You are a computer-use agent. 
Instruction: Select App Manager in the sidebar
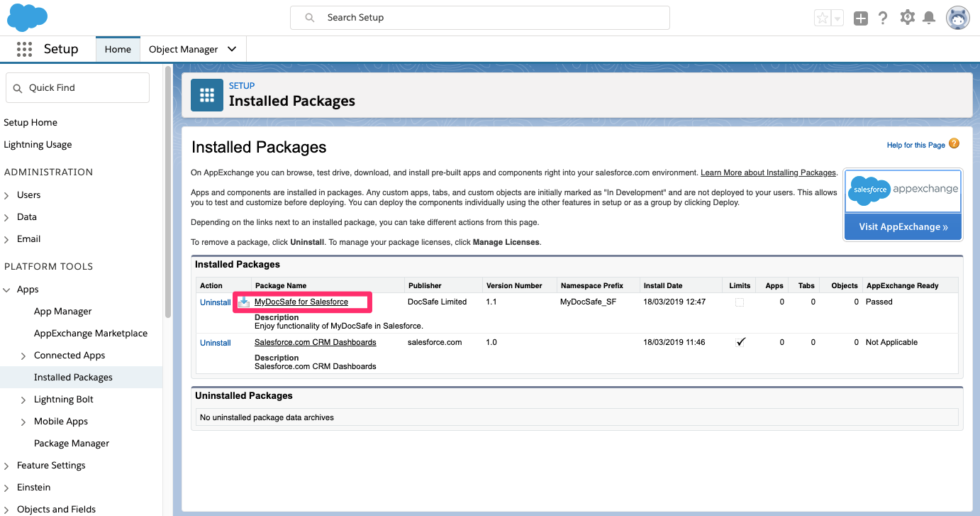[63, 312]
